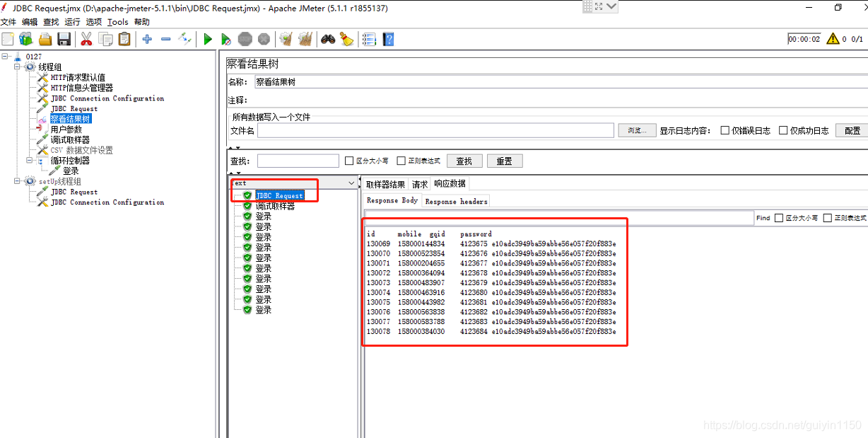
Task: Click Start no pauses icon
Action: coord(226,39)
